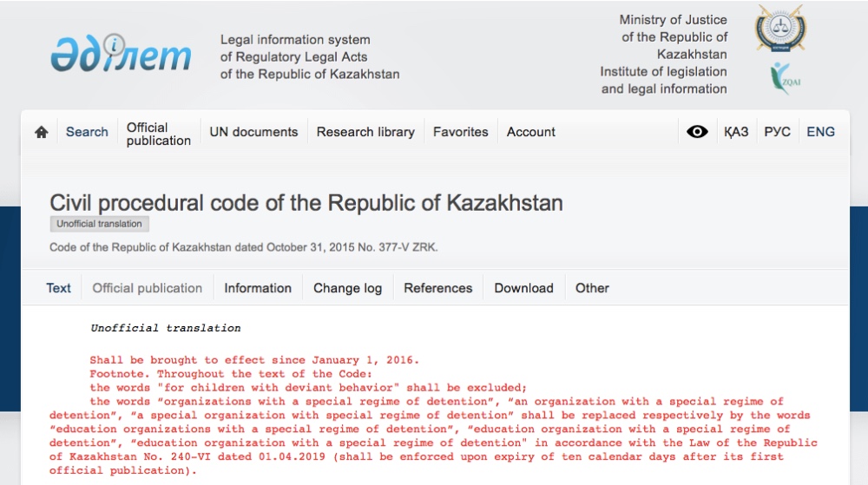
Task: Go to UN documents section
Action: pyautogui.click(x=253, y=132)
